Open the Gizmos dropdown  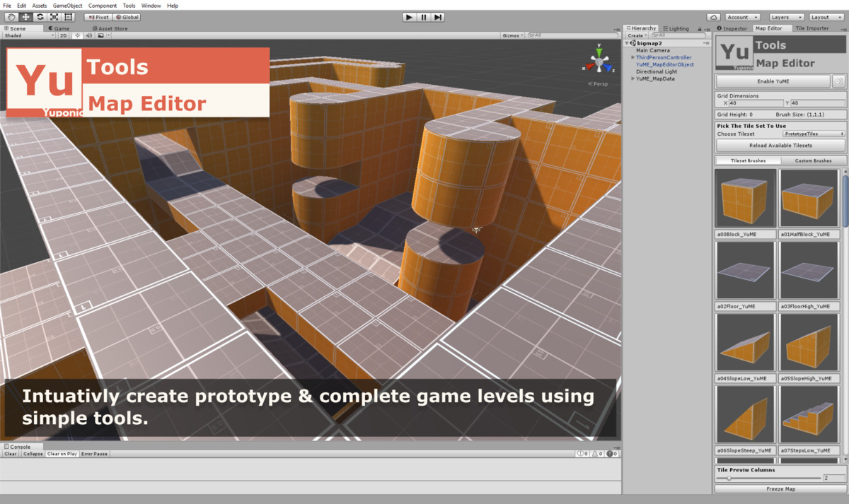(513, 35)
